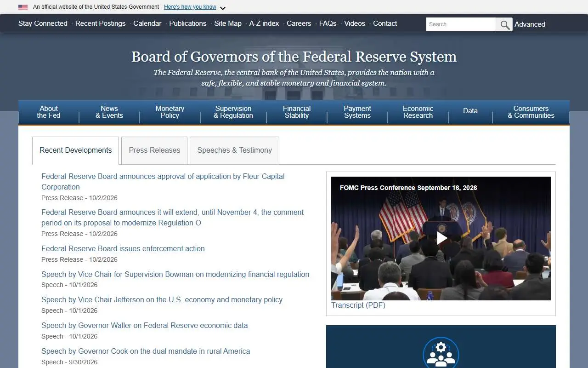Open the Financial Stability menu

[x=297, y=112]
